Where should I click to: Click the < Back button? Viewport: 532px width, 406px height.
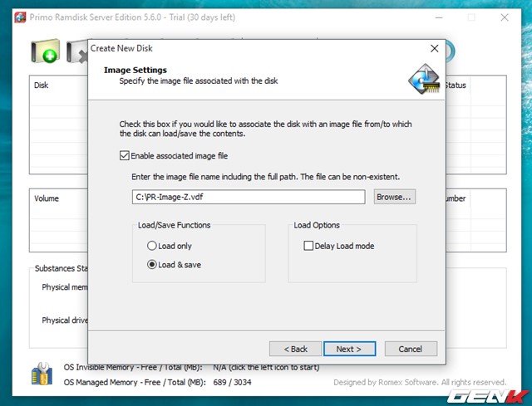[x=296, y=349]
